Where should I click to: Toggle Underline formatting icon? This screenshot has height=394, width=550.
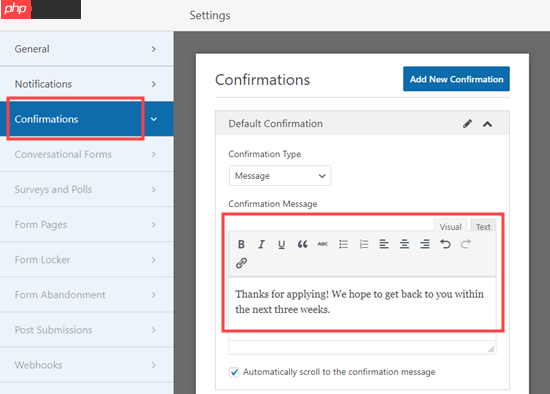(x=281, y=244)
